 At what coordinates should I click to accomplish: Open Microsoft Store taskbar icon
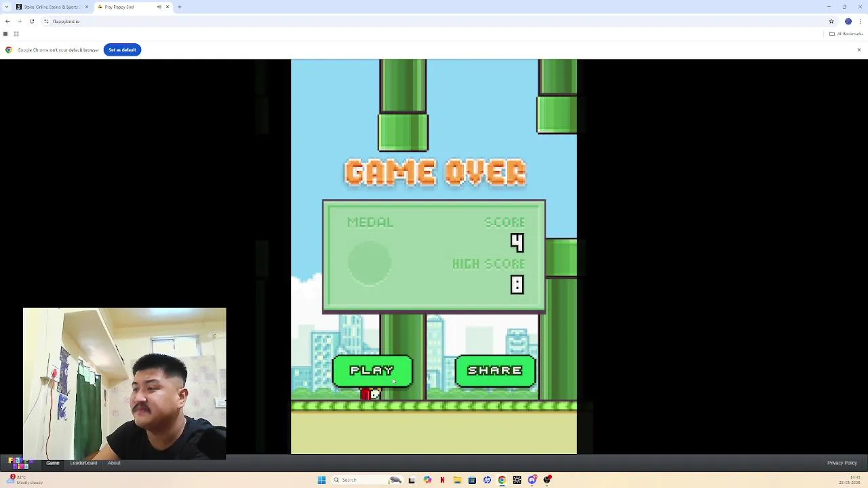tap(472, 480)
